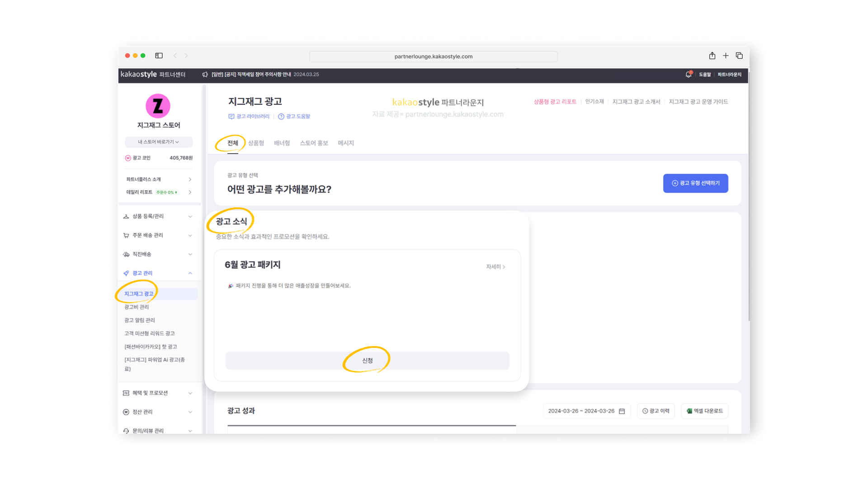Click the Excel icon in 엑셀 다운로드
Image resolution: width=868 pixels, height=488 pixels.
689,411
